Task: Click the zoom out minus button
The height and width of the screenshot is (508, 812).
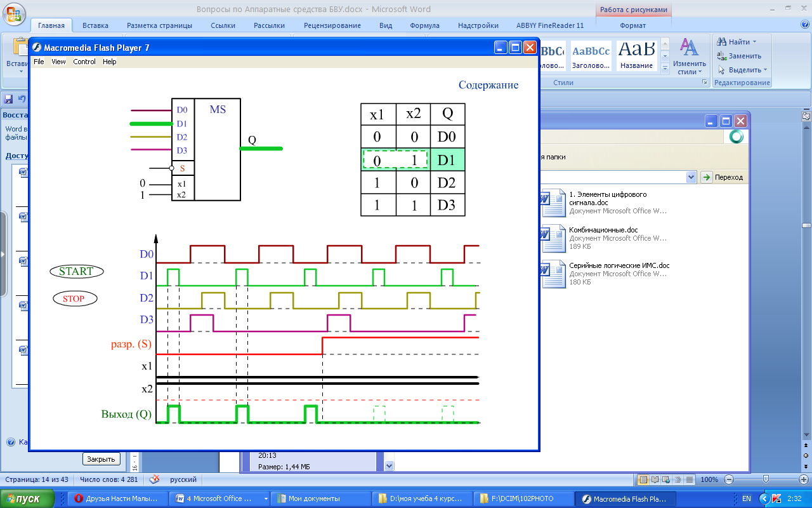Action: pos(729,479)
